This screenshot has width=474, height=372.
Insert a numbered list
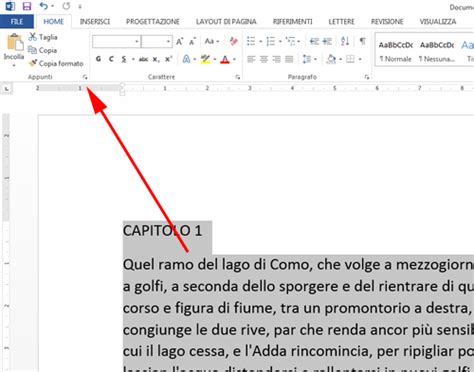271,41
